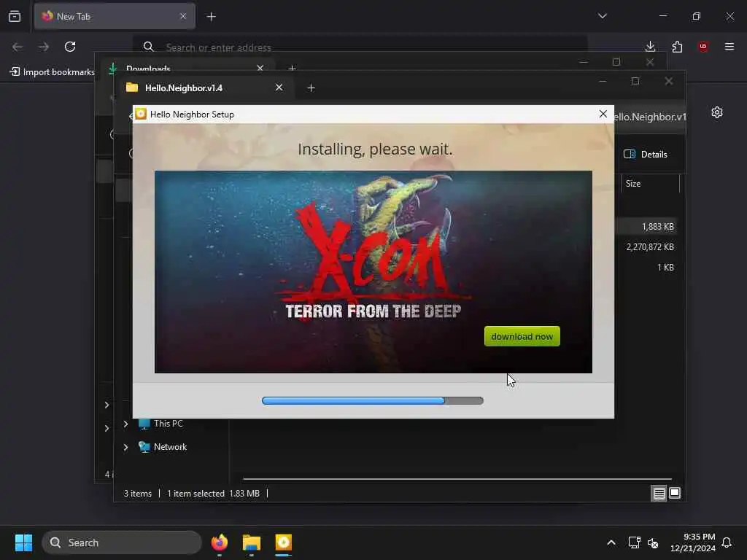This screenshot has width=747, height=560.
Task: Close the Hello.Neighbor.v1.4 tab
Action: pyautogui.click(x=279, y=87)
